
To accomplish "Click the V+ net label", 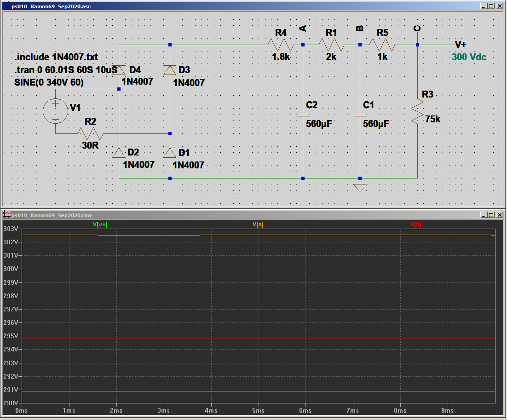I will [461, 45].
